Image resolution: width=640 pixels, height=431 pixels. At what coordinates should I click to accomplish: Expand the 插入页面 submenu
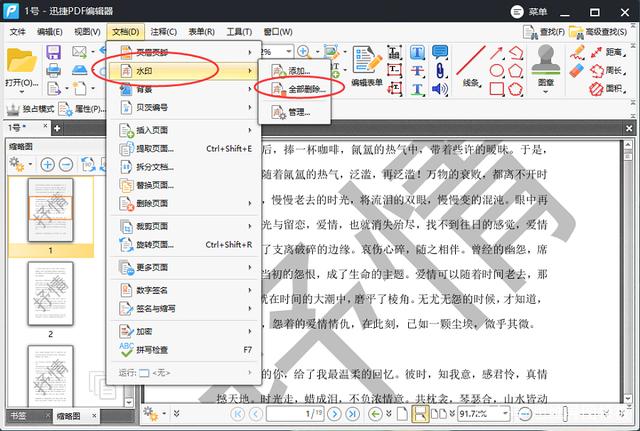(x=184, y=130)
